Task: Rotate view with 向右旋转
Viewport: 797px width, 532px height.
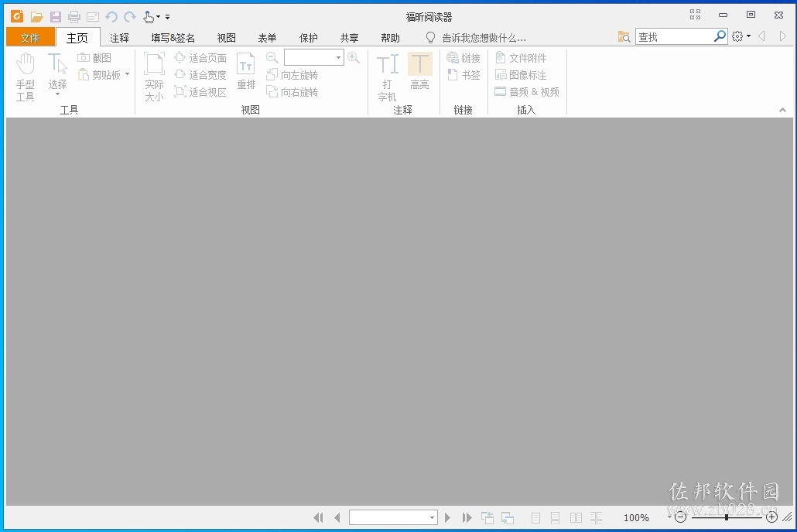Action: [x=292, y=92]
